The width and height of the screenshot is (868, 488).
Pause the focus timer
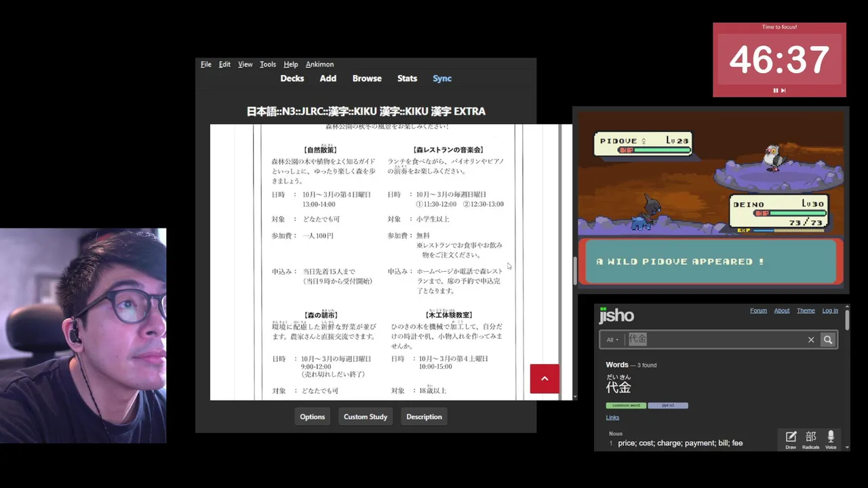click(x=775, y=90)
